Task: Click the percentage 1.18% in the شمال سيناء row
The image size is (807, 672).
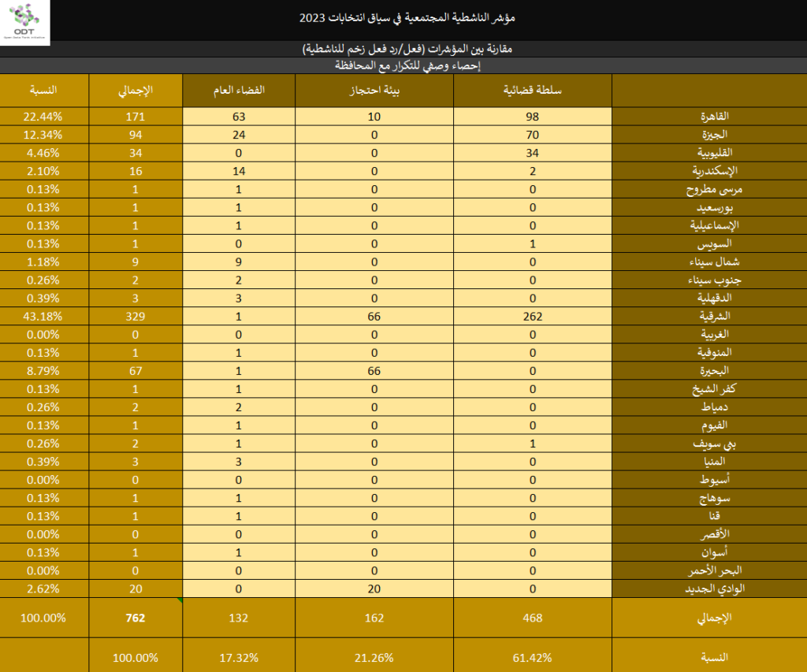Action: (x=43, y=262)
